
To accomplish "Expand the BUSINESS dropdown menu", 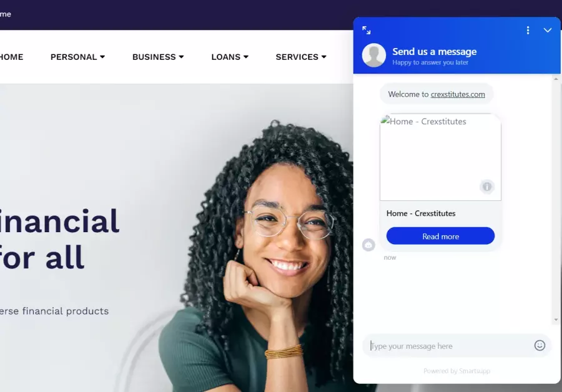I will (x=158, y=57).
